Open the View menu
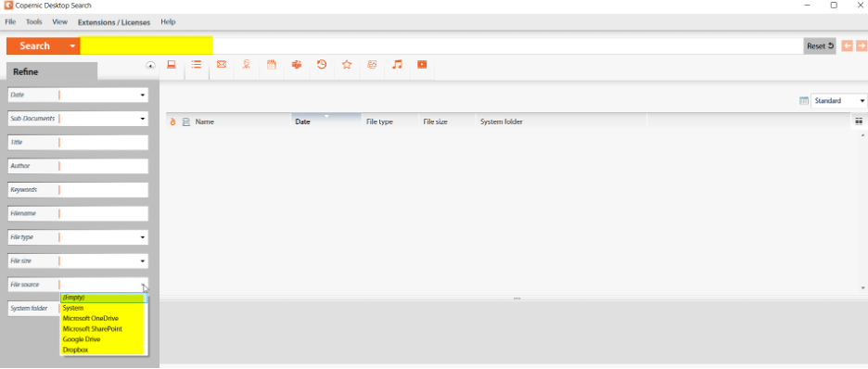The height and width of the screenshot is (369, 868). click(x=59, y=22)
